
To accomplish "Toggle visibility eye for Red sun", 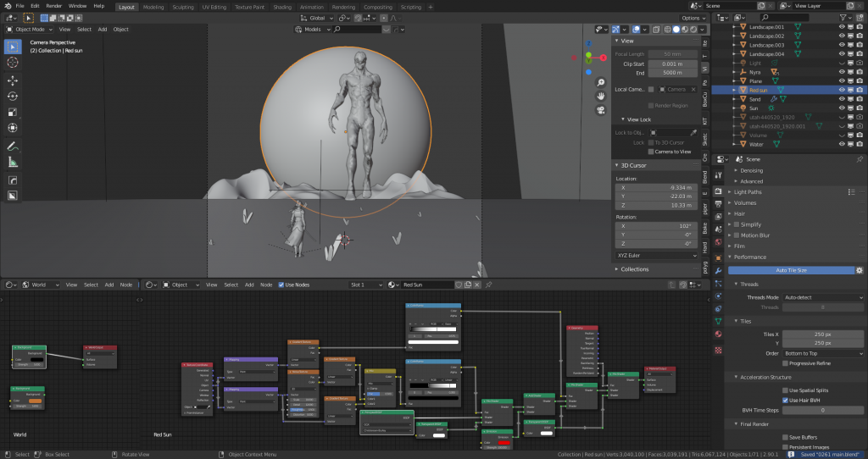I will click(x=842, y=90).
